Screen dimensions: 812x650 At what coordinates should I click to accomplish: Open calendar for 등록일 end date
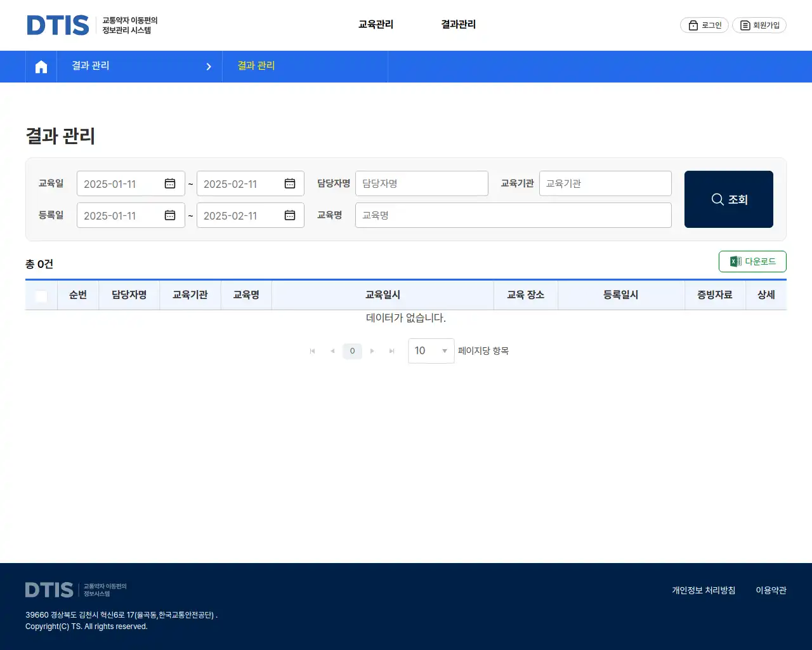290,215
